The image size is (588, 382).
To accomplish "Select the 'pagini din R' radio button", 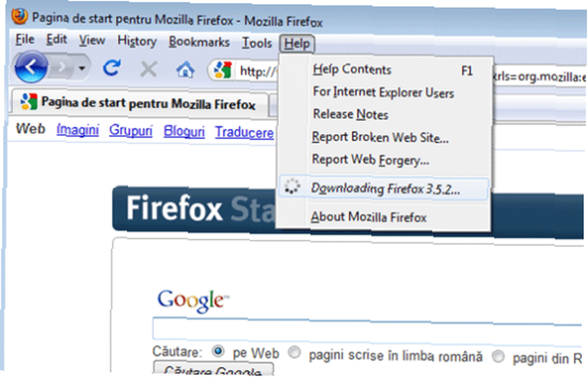I will click(499, 356).
